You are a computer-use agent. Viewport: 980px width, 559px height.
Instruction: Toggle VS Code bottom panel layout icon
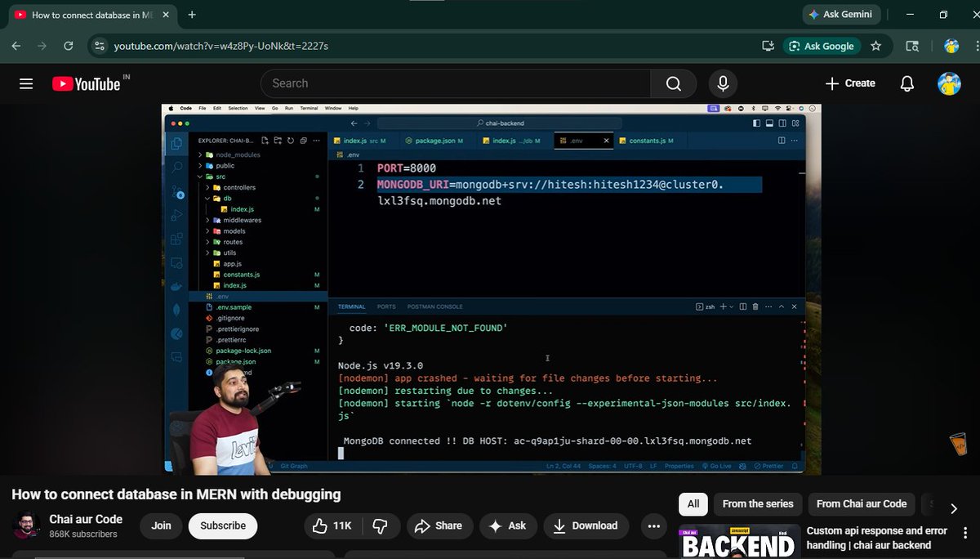768,123
